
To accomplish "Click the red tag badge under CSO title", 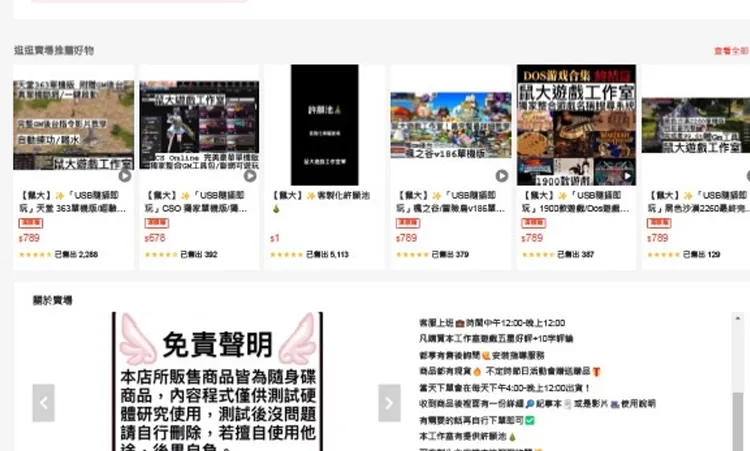I will [x=156, y=223].
